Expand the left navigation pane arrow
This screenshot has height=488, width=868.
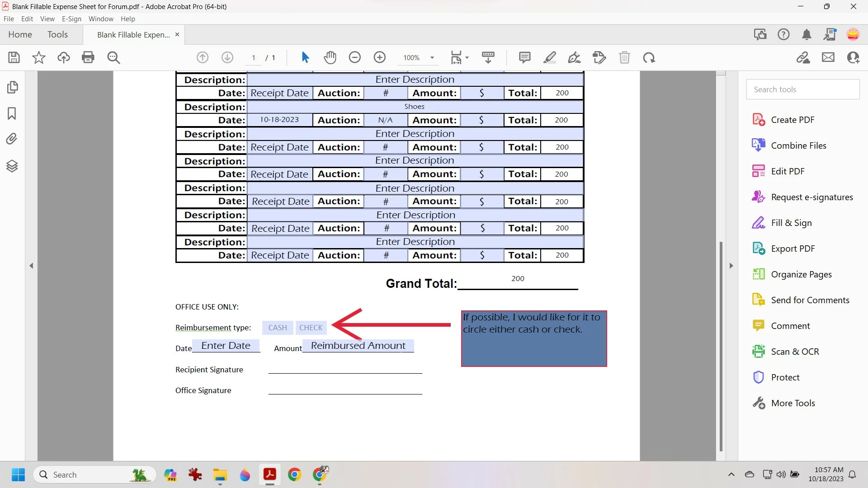click(31, 266)
